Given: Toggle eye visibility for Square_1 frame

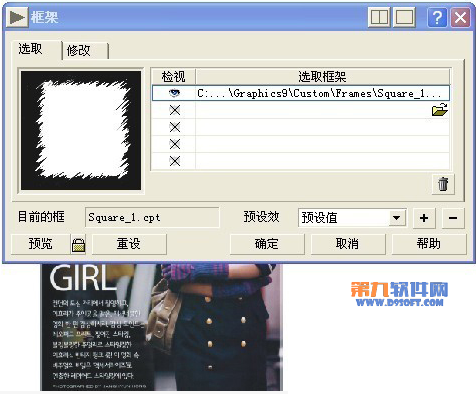Looking at the screenshot, I should pos(174,93).
